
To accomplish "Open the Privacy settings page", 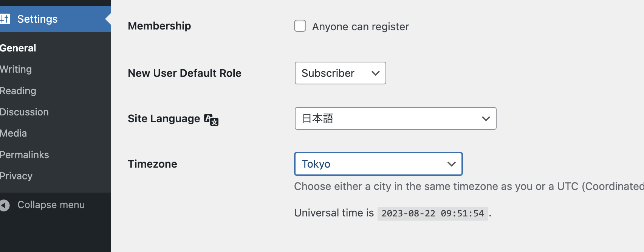I will [16, 176].
